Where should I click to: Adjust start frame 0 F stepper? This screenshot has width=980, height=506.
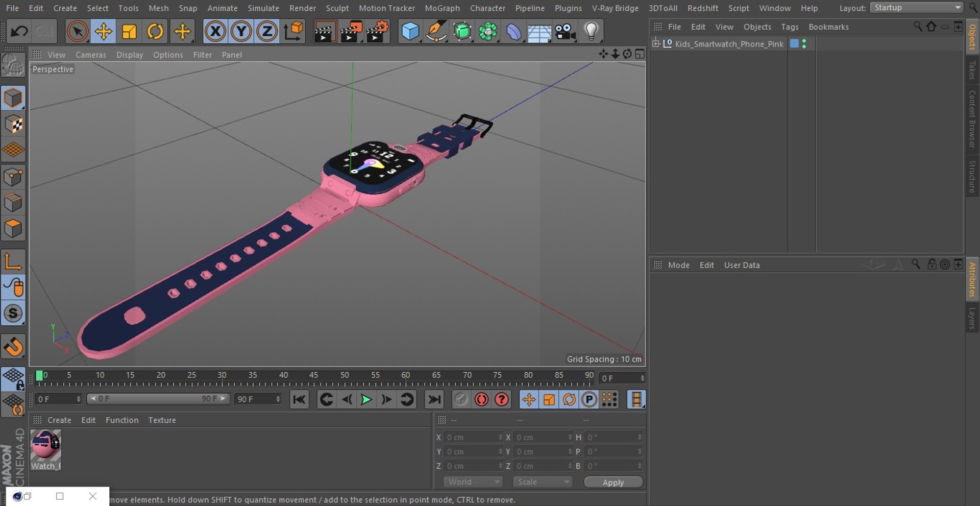coord(79,399)
